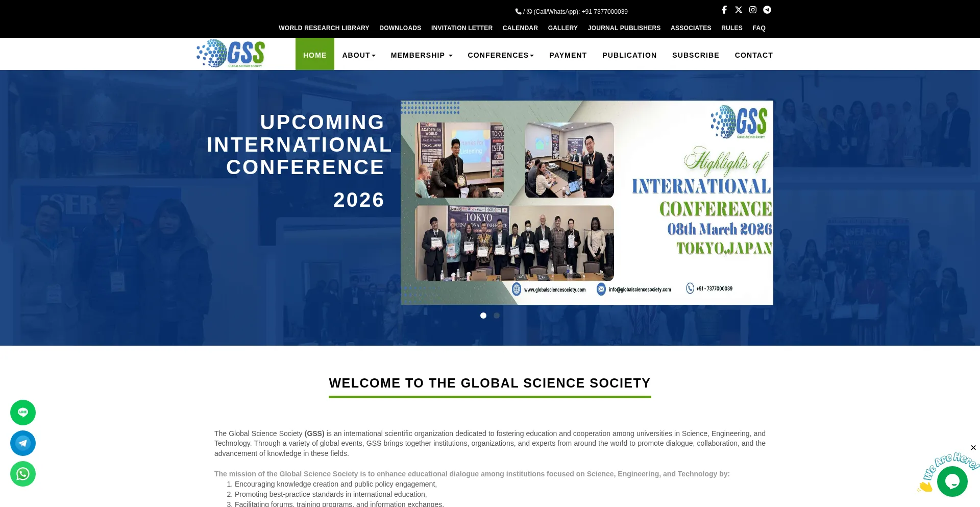980x507 pixels.
Task: Expand the About dropdown menu
Action: [x=359, y=55]
